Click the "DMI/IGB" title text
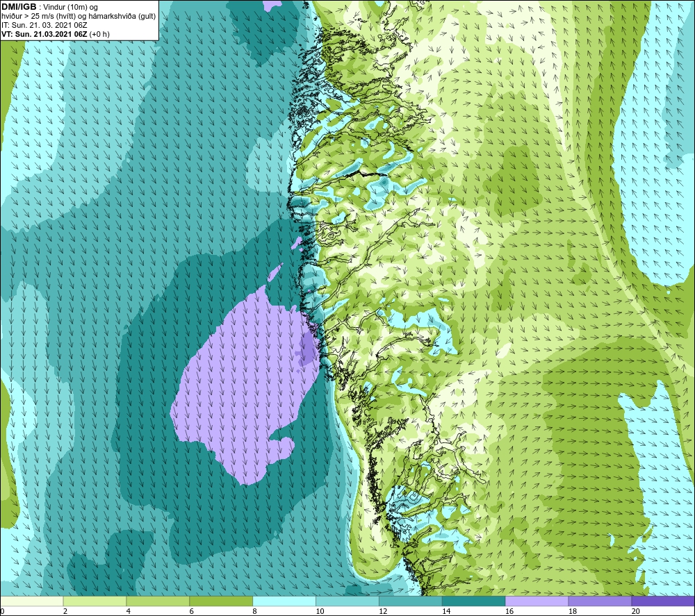 (x=19, y=7)
